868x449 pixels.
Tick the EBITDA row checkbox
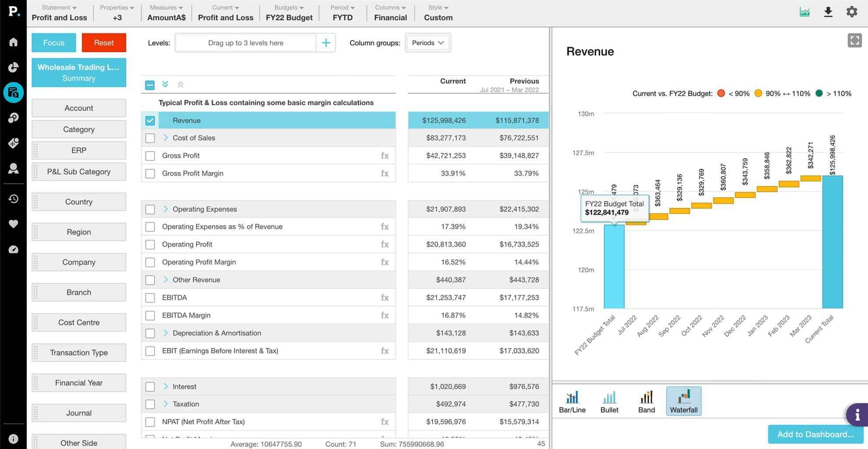(150, 298)
